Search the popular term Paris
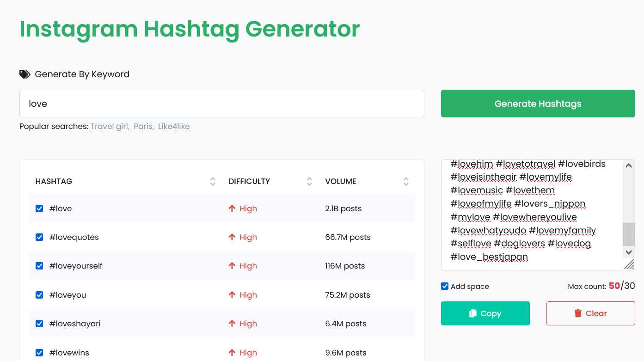This screenshot has width=644, height=361. coord(144,127)
